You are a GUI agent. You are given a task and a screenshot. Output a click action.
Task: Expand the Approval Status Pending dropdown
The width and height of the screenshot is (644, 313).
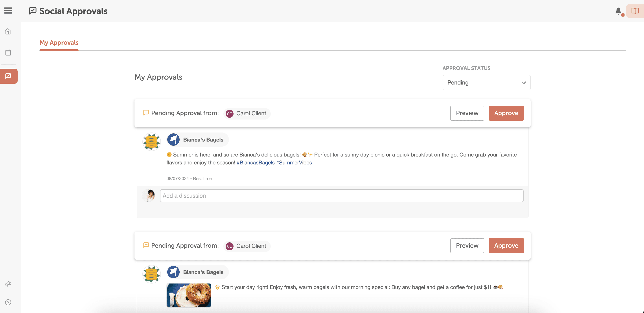click(486, 83)
